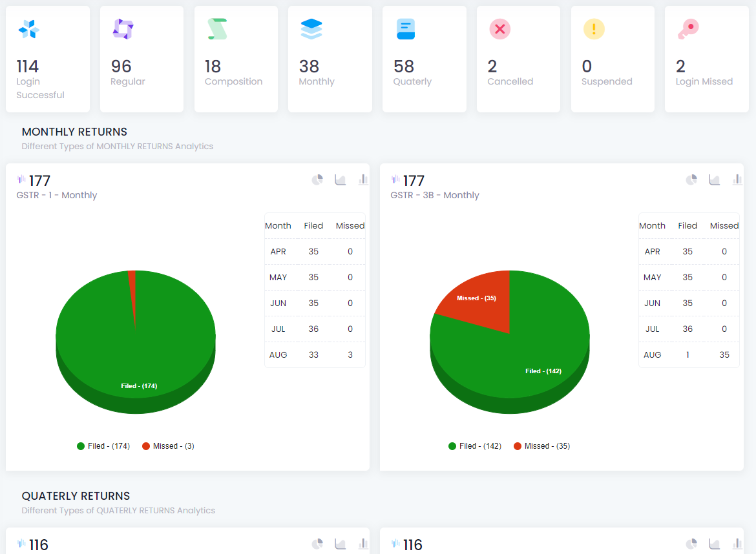Viewport: 756px width, 554px height.
Task: Switch GSTR-1 Monthly to pie chart view
Action: (317, 180)
